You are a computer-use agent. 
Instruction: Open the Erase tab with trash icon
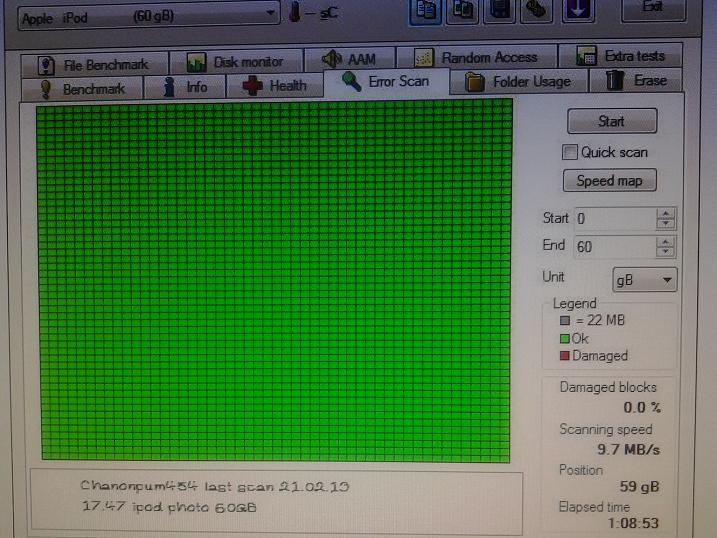[636, 81]
